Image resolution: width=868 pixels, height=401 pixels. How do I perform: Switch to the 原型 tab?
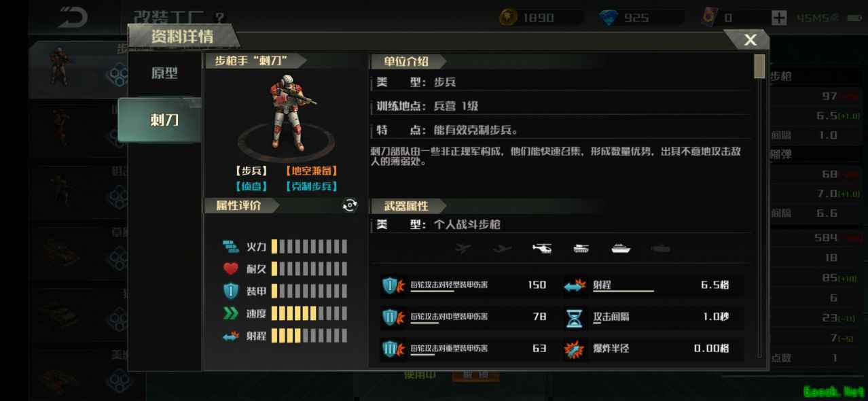tap(164, 73)
